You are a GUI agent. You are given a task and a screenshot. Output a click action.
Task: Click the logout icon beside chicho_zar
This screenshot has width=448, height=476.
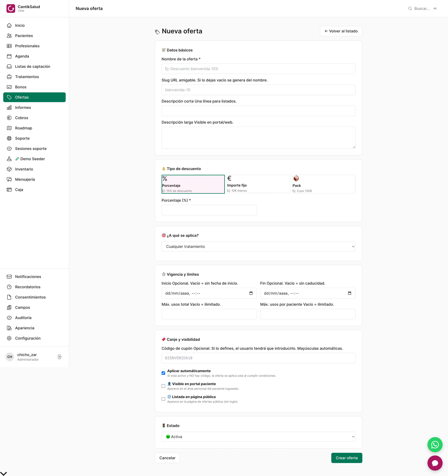click(x=60, y=357)
